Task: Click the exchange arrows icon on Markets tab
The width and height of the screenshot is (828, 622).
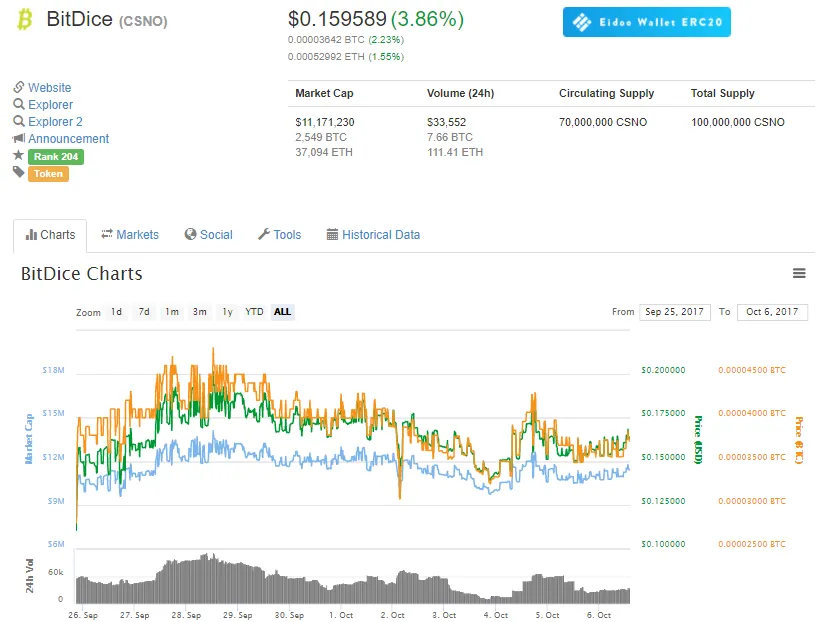Action: (107, 234)
